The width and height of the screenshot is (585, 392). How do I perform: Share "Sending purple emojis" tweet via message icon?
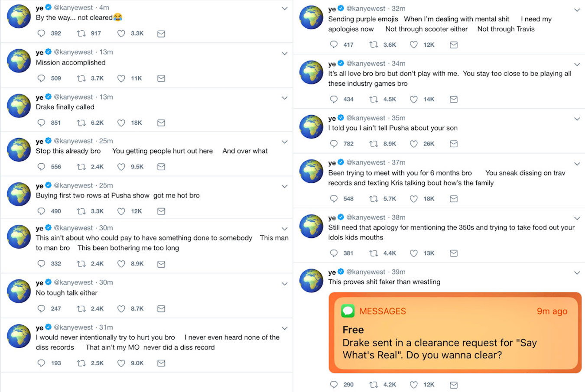tap(454, 45)
